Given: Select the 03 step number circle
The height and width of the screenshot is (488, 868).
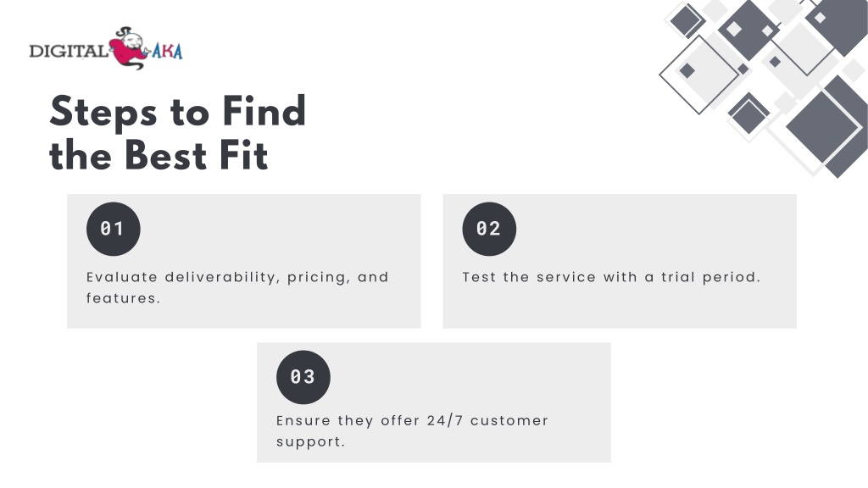Looking at the screenshot, I should click(x=303, y=377).
